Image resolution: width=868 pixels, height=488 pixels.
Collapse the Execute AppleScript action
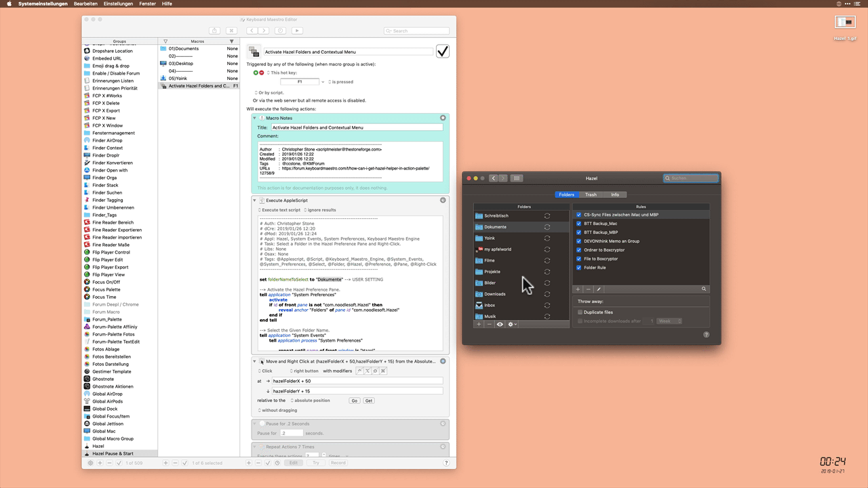(x=255, y=201)
